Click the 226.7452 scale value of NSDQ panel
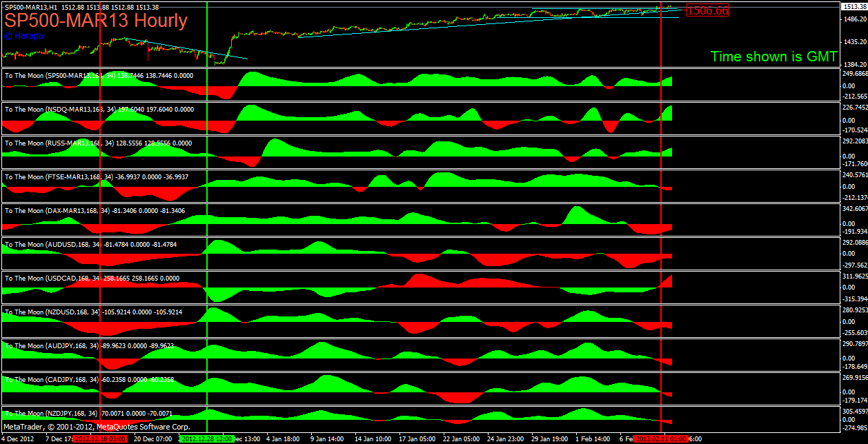The width and height of the screenshot is (868, 444). pyautogui.click(x=854, y=108)
